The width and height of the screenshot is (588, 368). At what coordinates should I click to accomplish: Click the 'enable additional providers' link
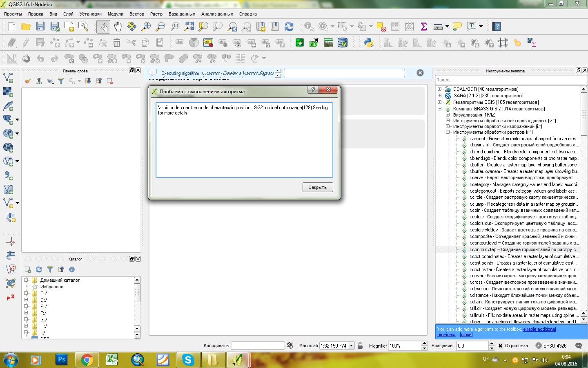539,329
